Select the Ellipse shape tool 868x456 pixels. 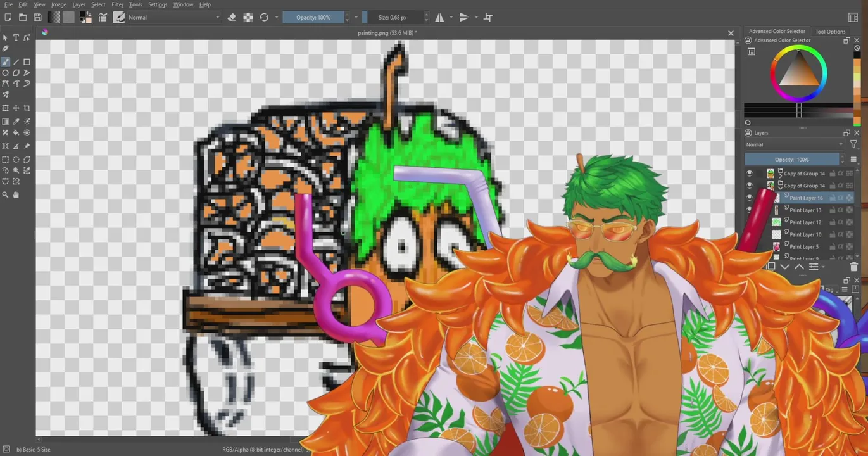point(5,73)
